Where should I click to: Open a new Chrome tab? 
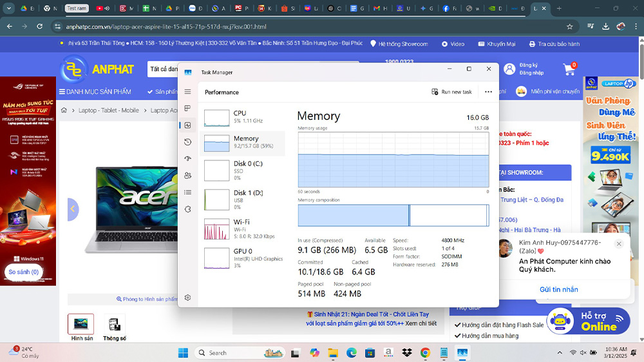click(x=559, y=8)
